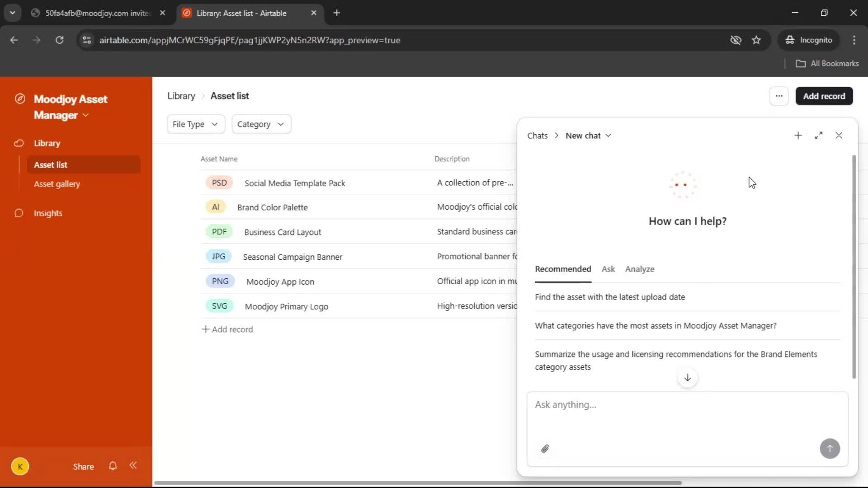Select Asset gallery in sidebar
This screenshot has width=868, height=488.
click(x=57, y=184)
